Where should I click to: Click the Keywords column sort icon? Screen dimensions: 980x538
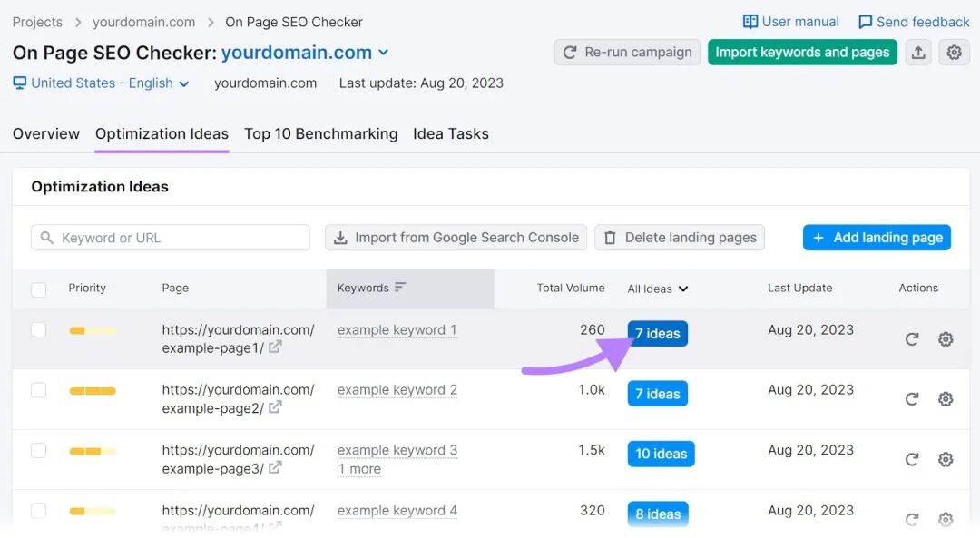[400, 288]
